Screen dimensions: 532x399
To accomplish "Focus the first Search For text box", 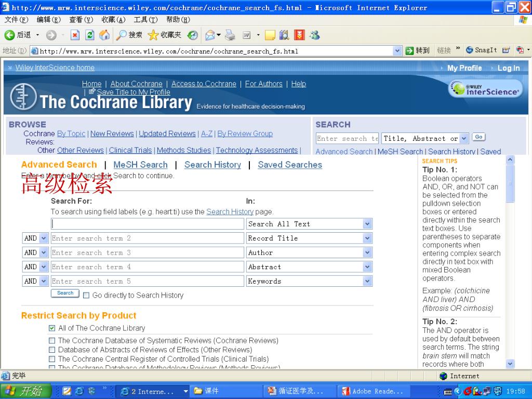I will click(148, 224).
